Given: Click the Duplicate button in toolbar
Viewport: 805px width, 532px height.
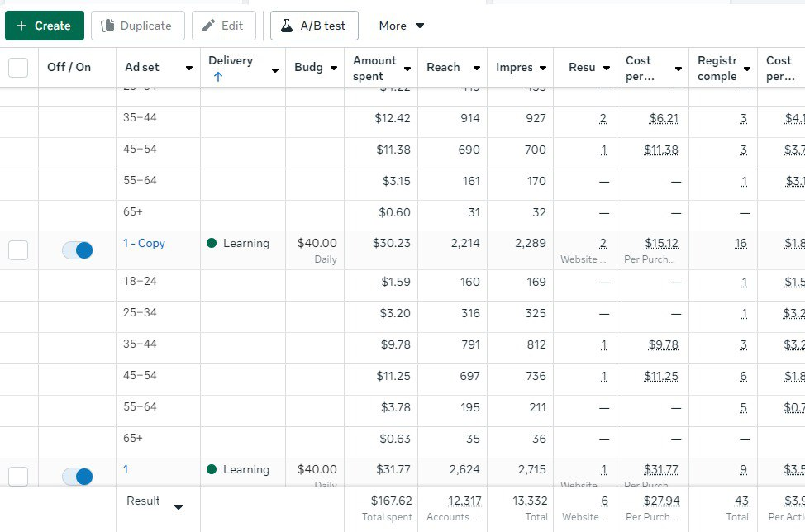Looking at the screenshot, I should (137, 26).
